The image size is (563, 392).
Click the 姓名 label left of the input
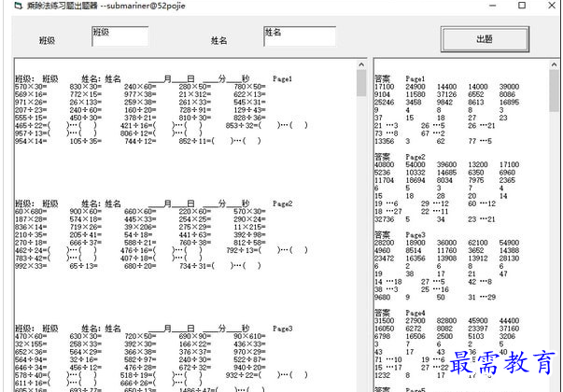(218, 42)
